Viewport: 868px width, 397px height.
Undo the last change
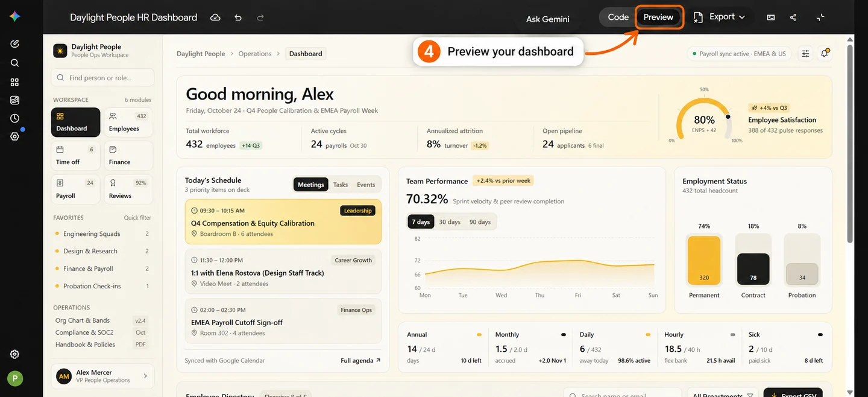click(238, 17)
